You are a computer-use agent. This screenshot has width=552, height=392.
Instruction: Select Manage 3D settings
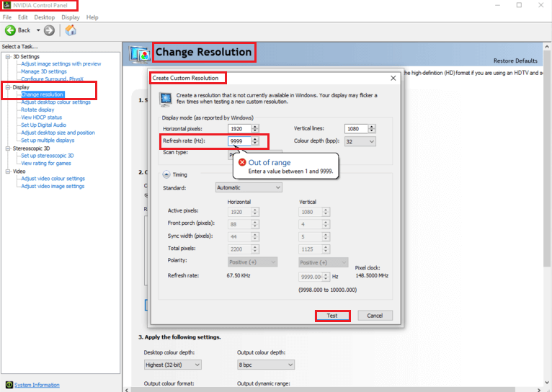[44, 71]
